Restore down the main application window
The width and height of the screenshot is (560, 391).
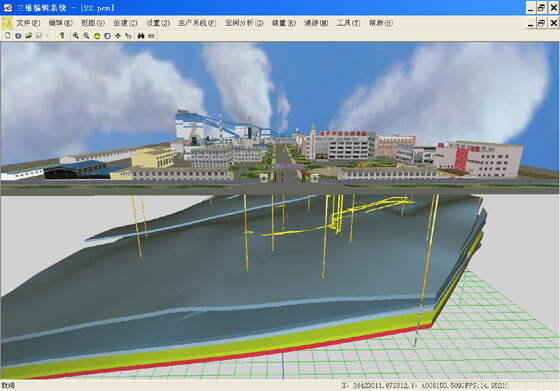click(x=542, y=7)
